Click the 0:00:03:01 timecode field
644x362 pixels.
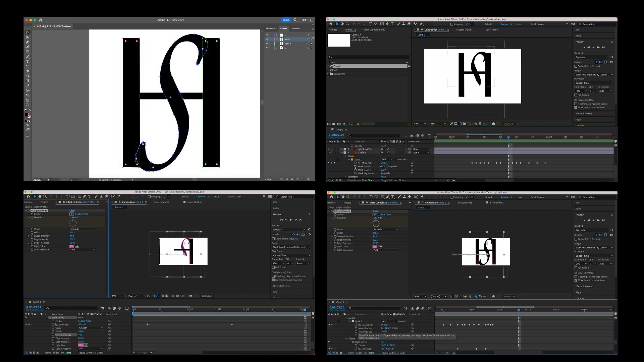34,307
